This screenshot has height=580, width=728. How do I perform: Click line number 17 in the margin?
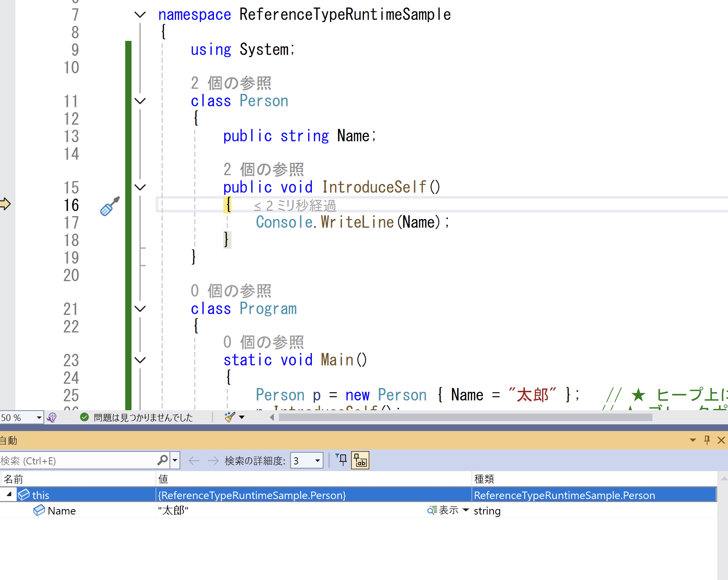pos(71,223)
